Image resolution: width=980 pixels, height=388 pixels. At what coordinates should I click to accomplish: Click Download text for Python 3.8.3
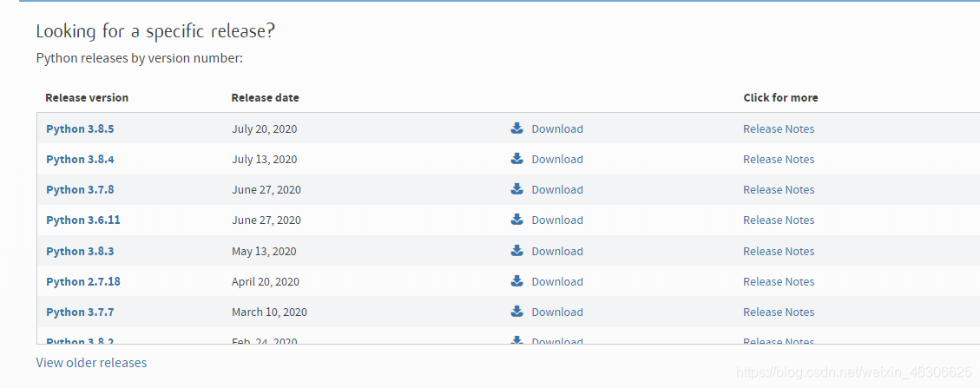click(557, 251)
